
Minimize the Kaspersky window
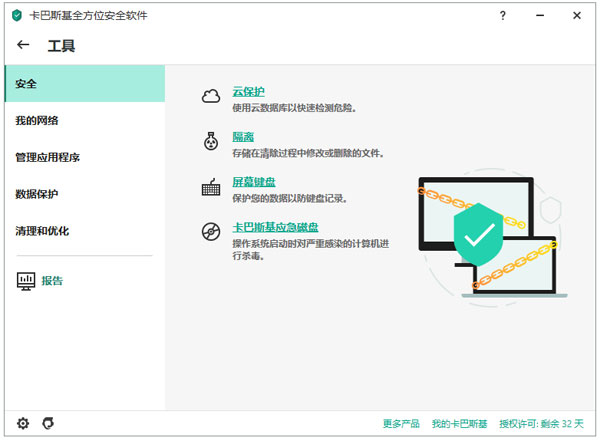540,16
